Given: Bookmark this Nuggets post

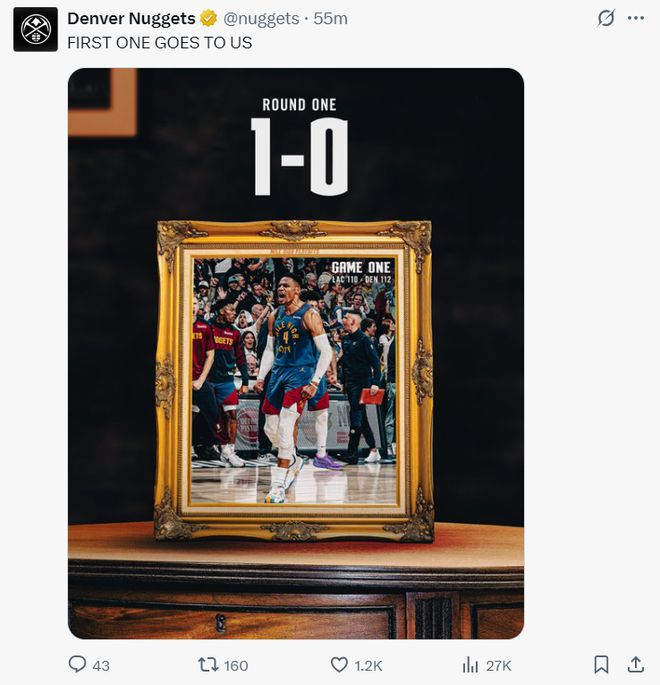Looking at the screenshot, I should (x=601, y=665).
